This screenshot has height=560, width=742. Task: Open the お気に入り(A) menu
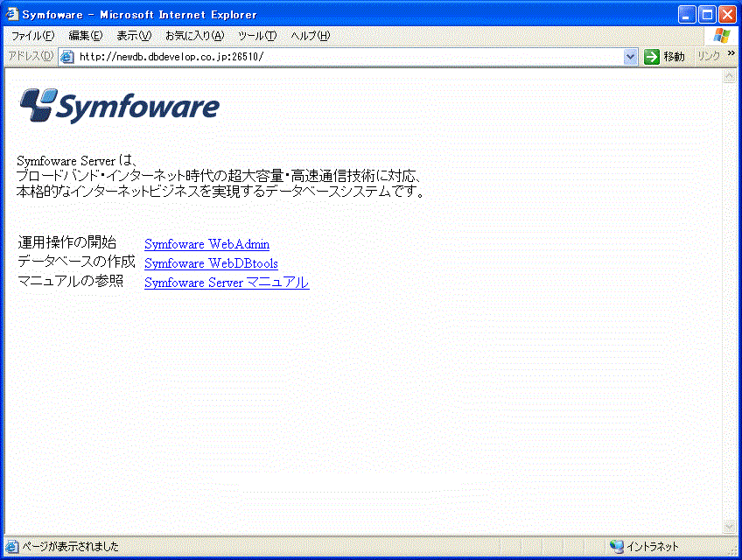point(194,36)
